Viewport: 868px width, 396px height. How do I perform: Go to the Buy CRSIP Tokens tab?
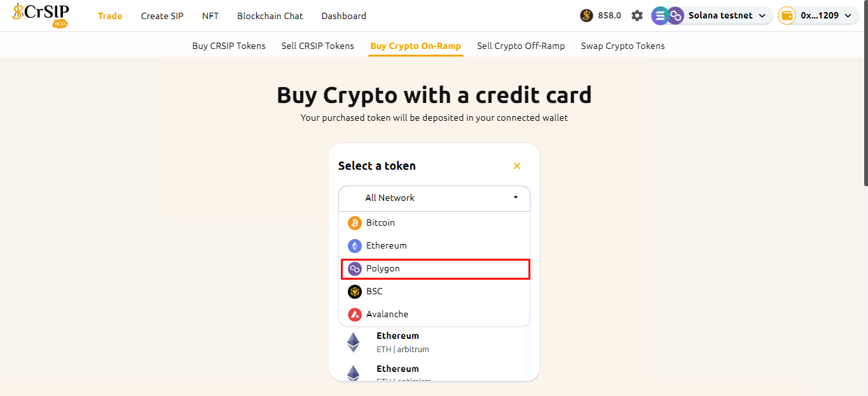pyautogui.click(x=229, y=46)
